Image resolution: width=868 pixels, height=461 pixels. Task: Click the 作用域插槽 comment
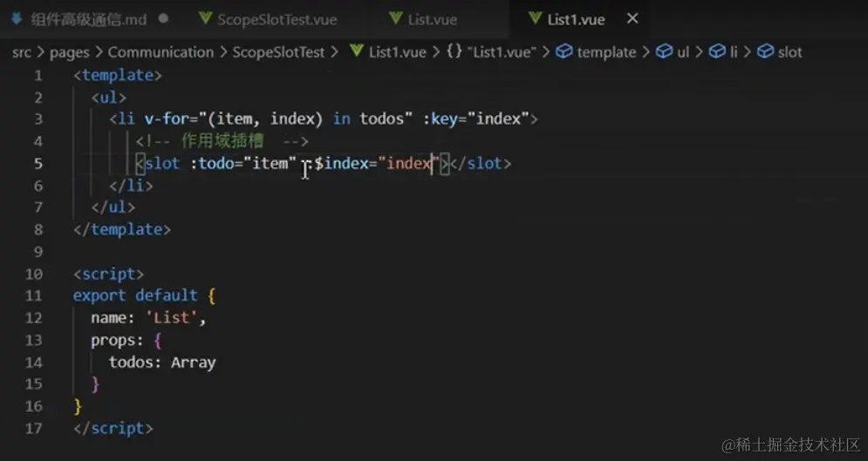[222, 141]
